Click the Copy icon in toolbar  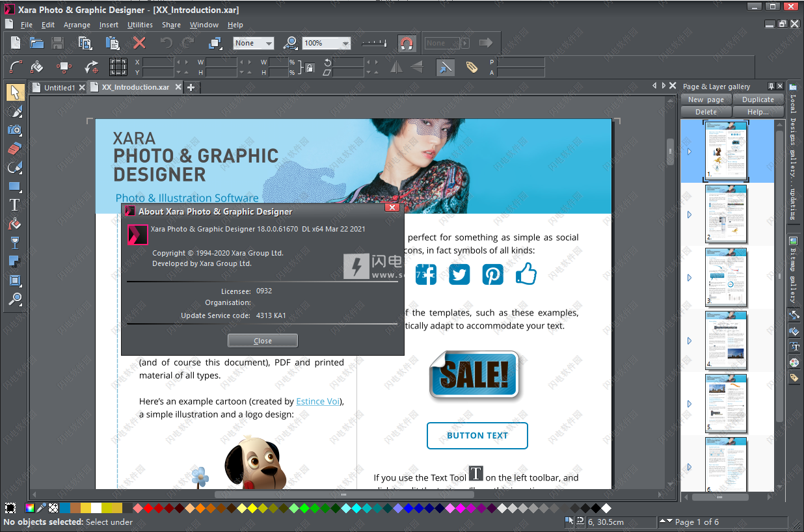(85, 43)
